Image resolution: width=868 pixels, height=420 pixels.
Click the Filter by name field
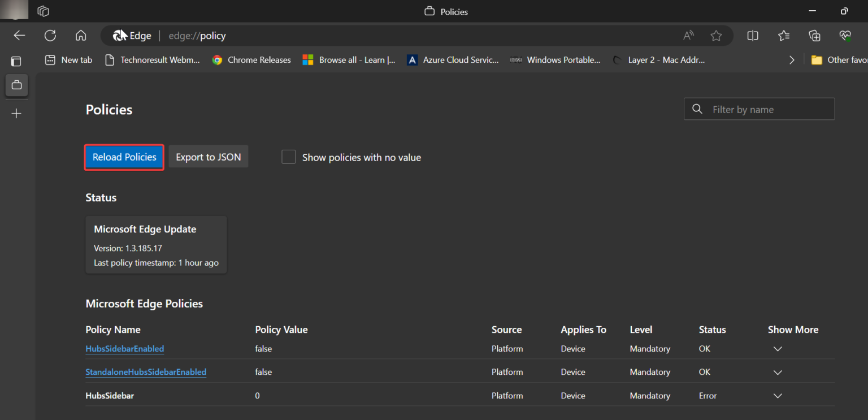[759, 109]
